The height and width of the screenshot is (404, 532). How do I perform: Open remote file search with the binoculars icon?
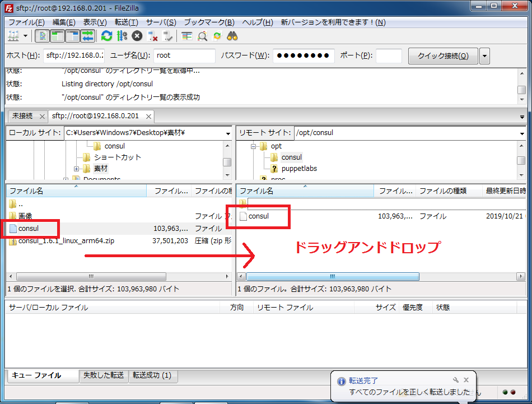pos(232,36)
